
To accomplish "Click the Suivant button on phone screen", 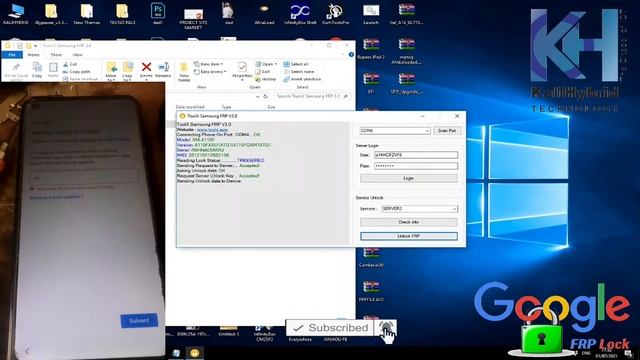I will pos(139,321).
